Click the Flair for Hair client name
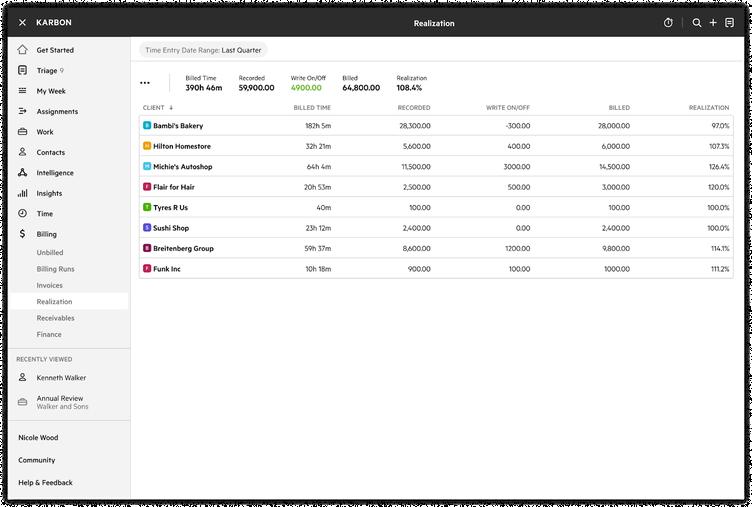This screenshot has height=507, width=752. [174, 187]
